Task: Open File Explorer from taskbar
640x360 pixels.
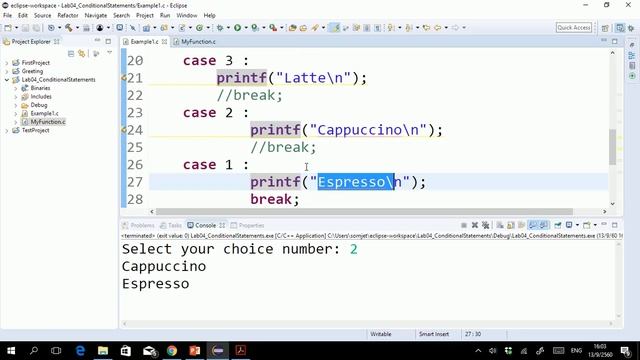Action: (103, 351)
